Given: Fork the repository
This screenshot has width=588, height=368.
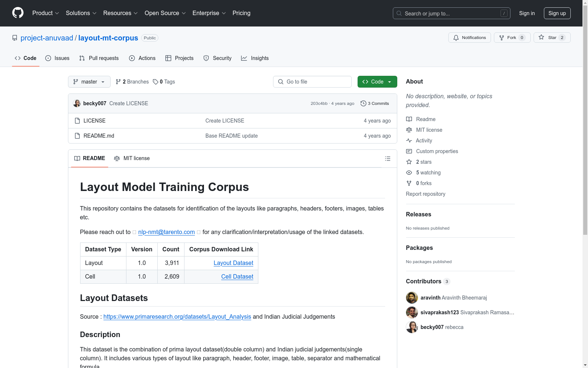Looking at the screenshot, I should (x=512, y=38).
